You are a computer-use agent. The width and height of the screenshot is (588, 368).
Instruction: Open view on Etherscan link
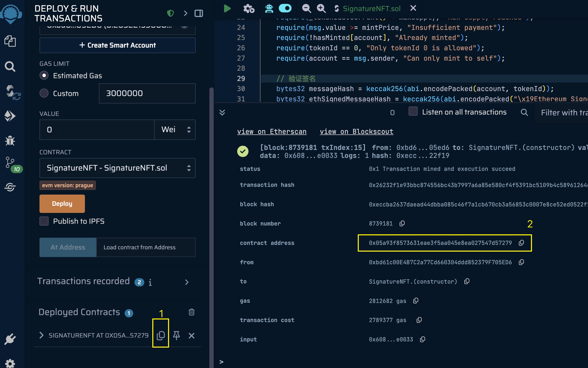(272, 132)
